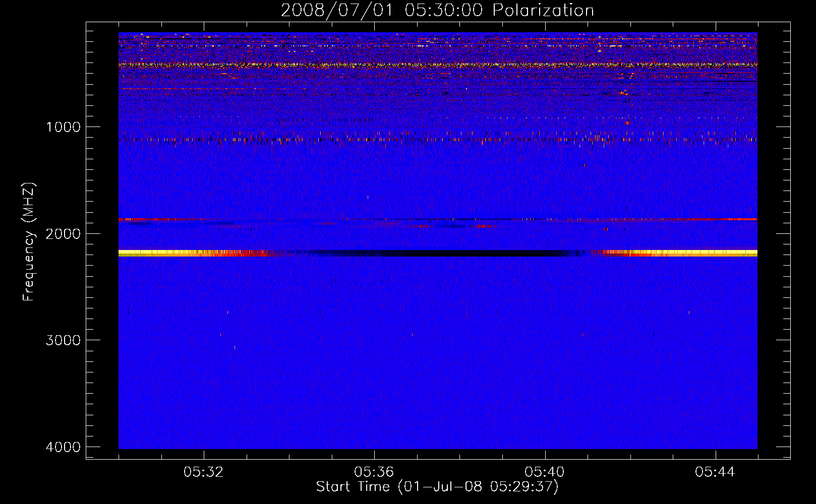Click the 3000 frequency tick label
This screenshot has width=816, height=504.
point(63,340)
